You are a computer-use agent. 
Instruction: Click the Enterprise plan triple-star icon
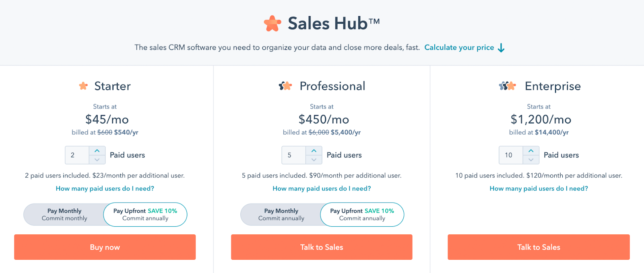(507, 86)
